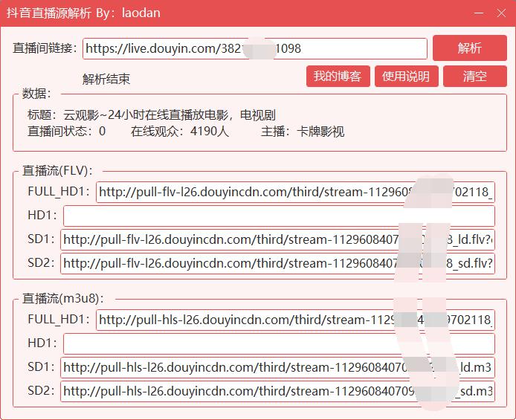Image resolution: width=516 pixels, height=420 pixels.
Task: Click the empty FLV HD1 field
Action: pos(279,216)
